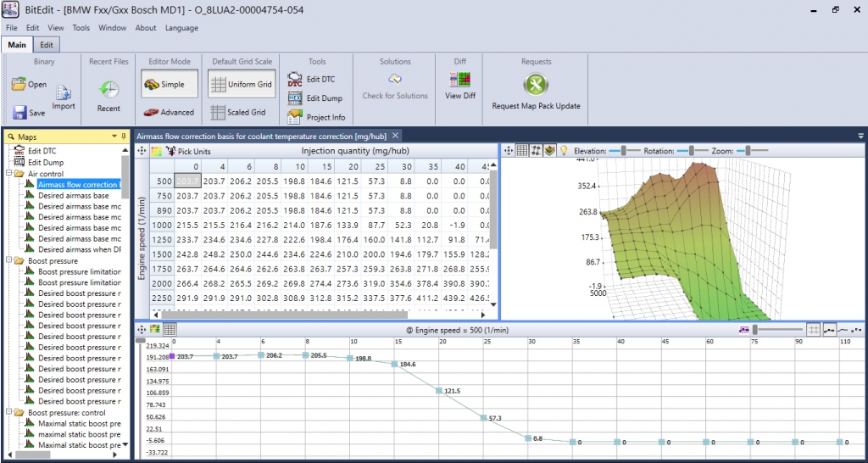Image resolution: width=868 pixels, height=463 pixels.
Task: Open the File menu
Action: click(x=12, y=28)
